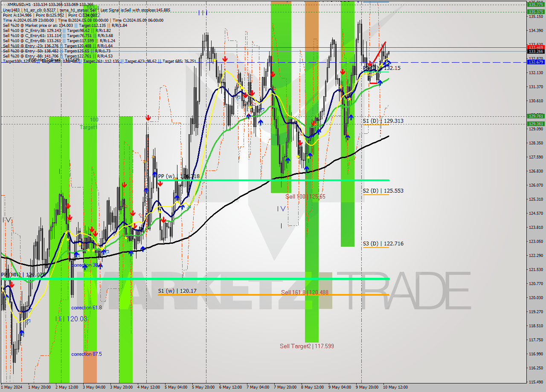Click the '3 May 04:00' time axis label
Image resolution: width=546 pixels, height=392 pixels.
[x=94, y=387]
